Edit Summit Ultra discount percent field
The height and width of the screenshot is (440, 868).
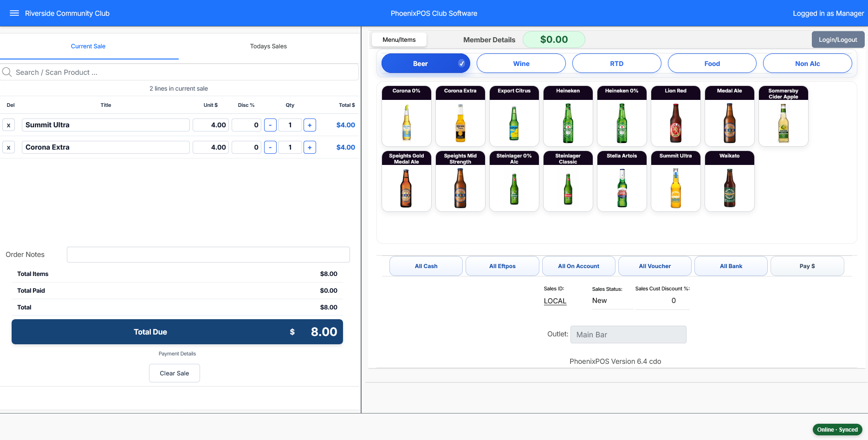(x=246, y=125)
